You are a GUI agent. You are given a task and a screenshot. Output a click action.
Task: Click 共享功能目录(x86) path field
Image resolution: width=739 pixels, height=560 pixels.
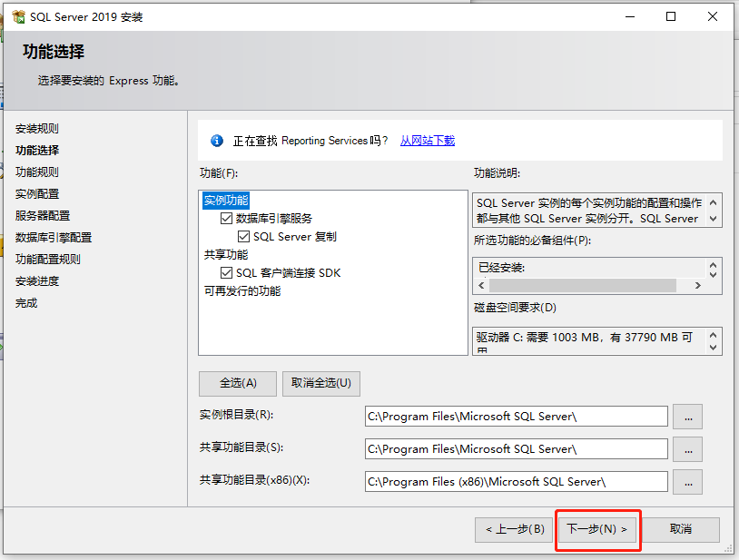pyautogui.click(x=516, y=481)
